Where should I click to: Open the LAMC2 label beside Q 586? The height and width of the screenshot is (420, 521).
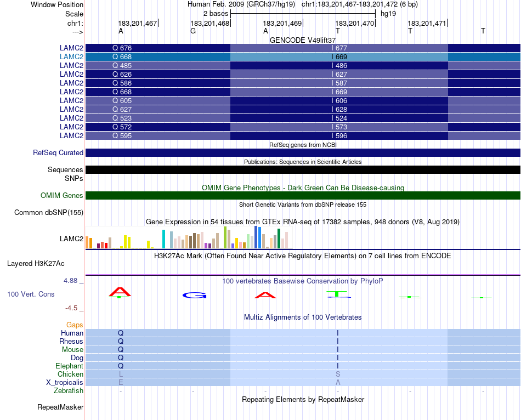click(x=71, y=83)
